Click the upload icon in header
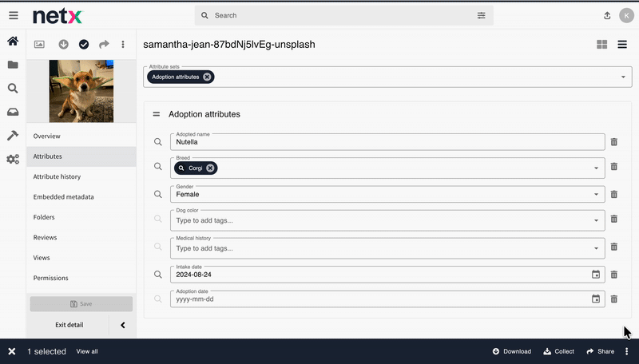Viewport: 639px width, 364px height. (607, 16)
